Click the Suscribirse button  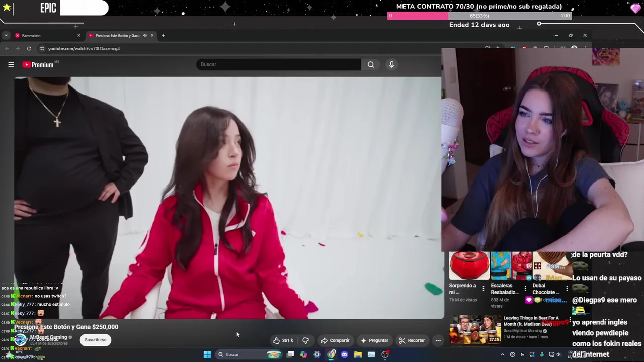point(96,340)
